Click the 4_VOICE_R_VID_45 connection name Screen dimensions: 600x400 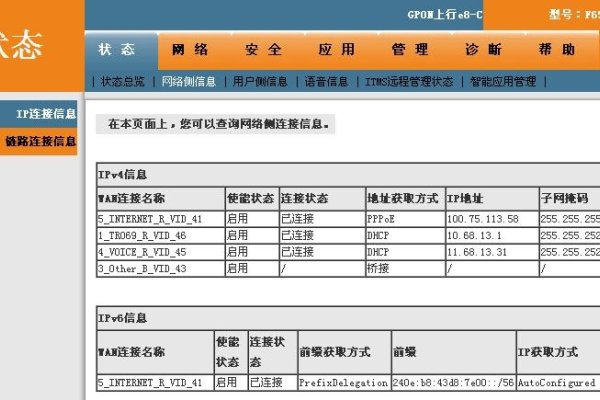142,252
